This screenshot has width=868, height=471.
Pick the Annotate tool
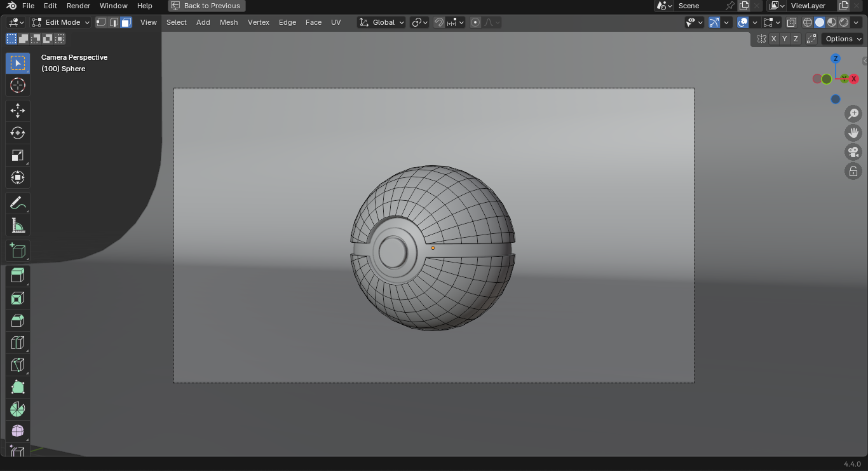click(x=18, y=203)
